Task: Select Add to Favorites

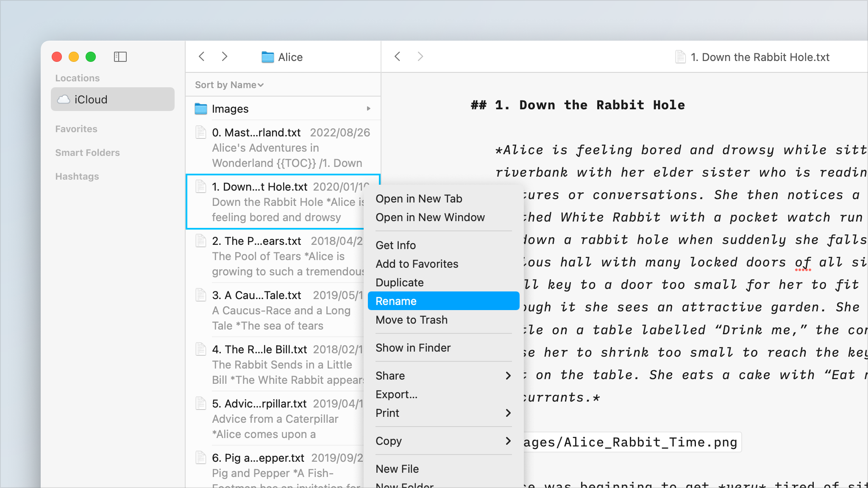Action: [x=443, y=264]
